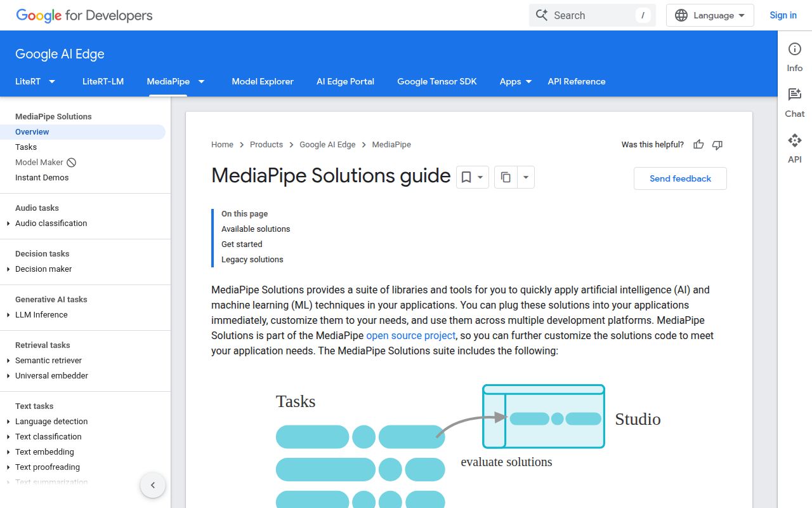This screenshot has width=812, height=508.
Task: Expand the MediaPipe tab dropdown arrow
Action: 201,81
